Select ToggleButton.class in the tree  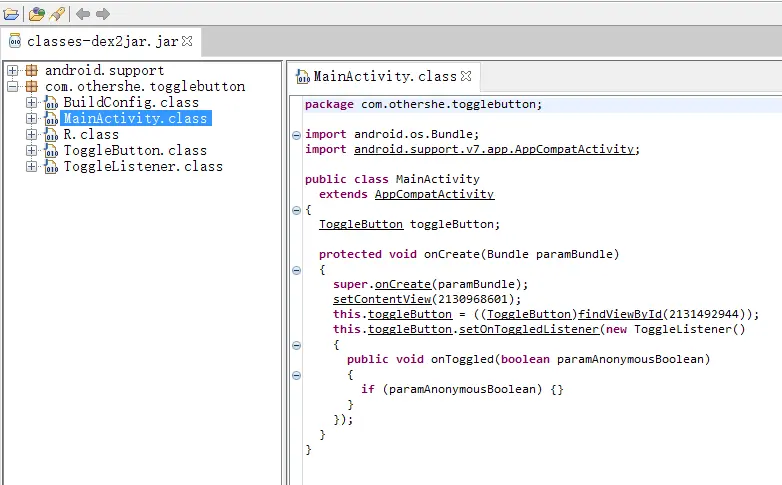pyautogui.click(x=134, y=150)
